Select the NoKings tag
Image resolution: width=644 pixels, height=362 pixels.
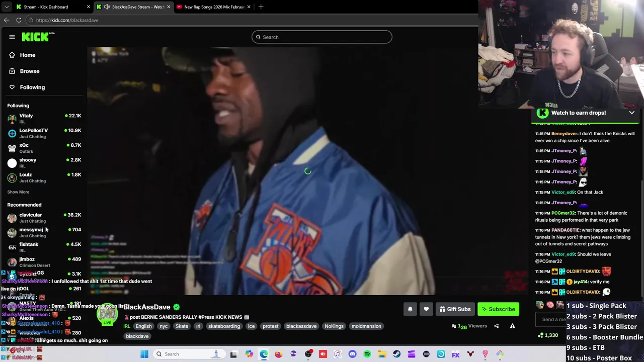334,326
